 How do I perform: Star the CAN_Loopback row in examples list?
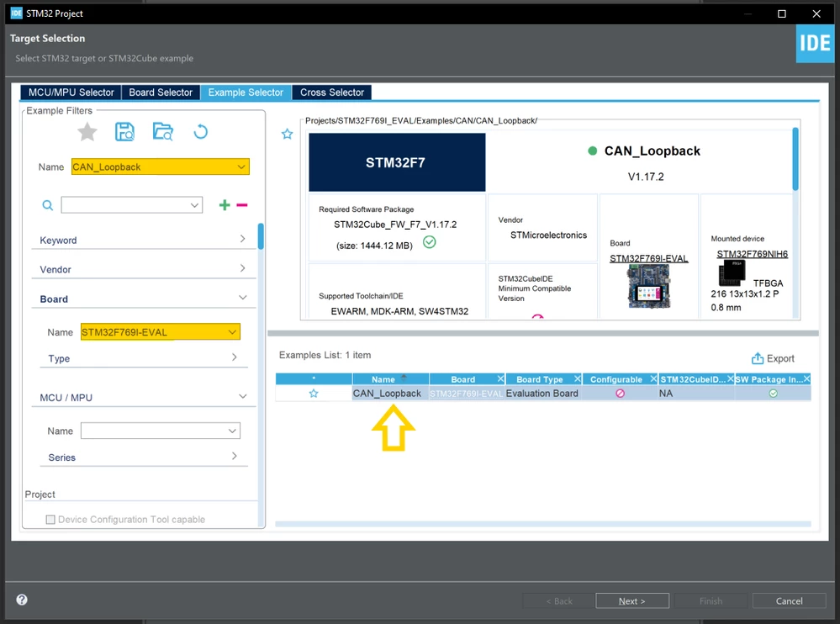(314, 394)
